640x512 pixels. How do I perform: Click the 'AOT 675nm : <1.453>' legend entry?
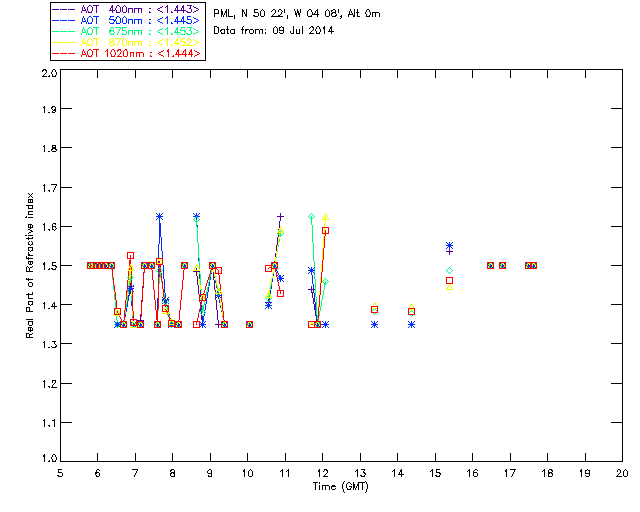[x=127, y=31]
